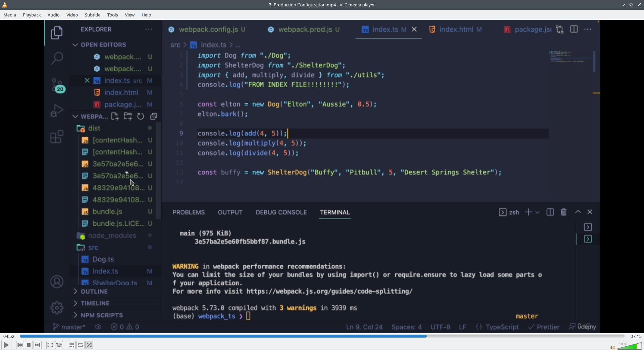Open the Accounts icon in the activity bar
Screen dimensions: 644x350
pyautogui.click(x=57, y=282)
